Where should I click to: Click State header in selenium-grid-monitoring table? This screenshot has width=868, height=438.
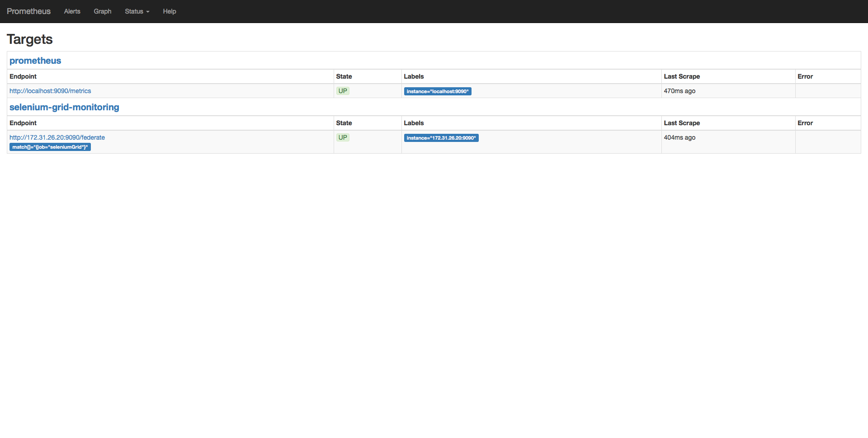(344, 123)
